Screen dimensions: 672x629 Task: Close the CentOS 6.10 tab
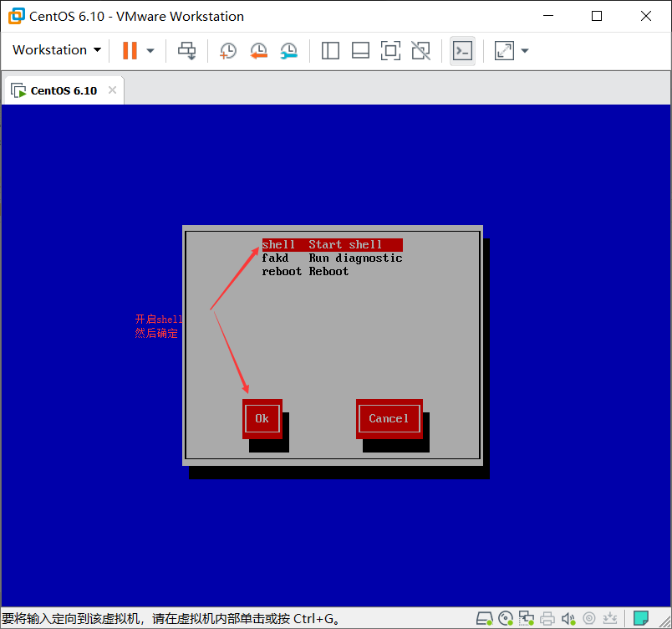pos(112,90)
